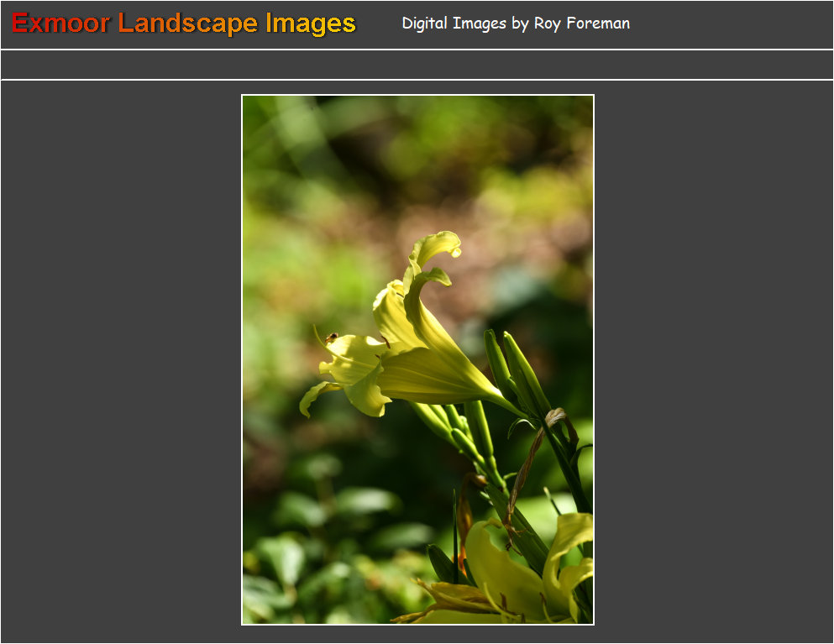The image size is (834, 644).
Task: Click the small insect on the flower petal
Action: [x=331, y=338]
